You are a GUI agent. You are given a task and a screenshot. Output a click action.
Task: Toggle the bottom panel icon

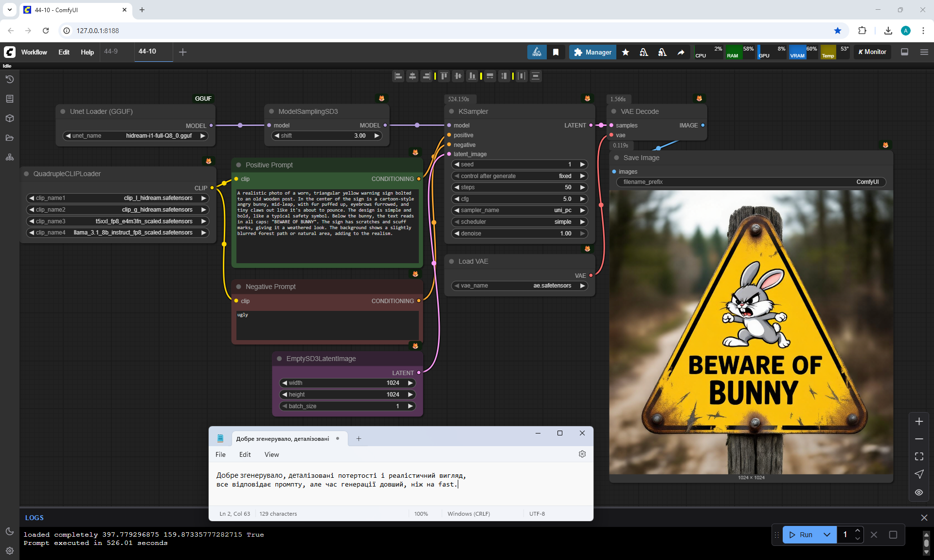(x=904, y=52)
